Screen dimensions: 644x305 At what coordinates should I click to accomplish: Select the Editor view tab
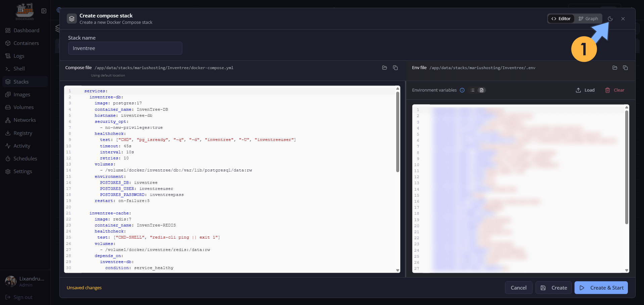[x=561, y=19]
